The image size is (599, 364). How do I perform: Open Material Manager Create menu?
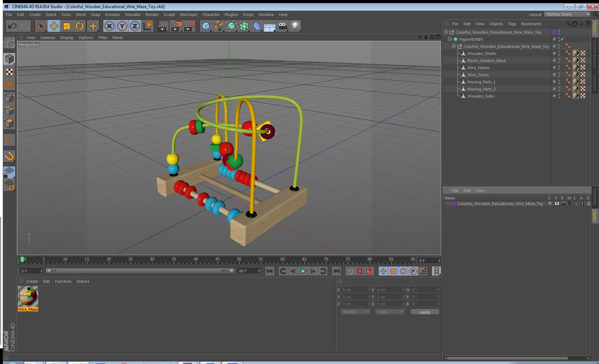(32, 281)
